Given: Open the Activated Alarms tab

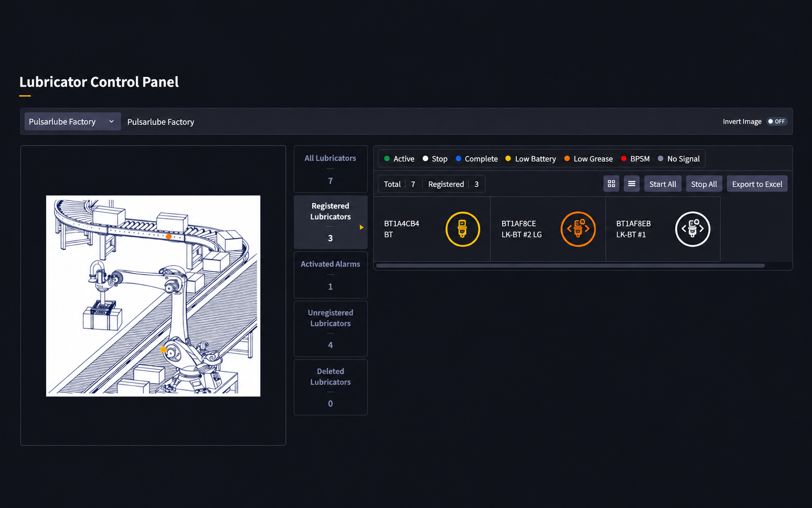Looking at the screenshot, I should [330, 275].
